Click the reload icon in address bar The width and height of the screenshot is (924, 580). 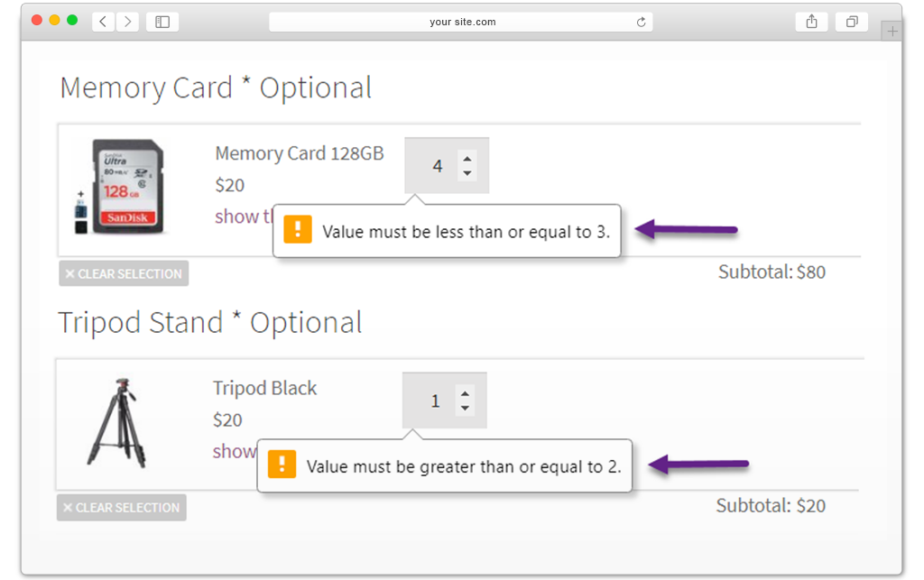click(x=642, y=23)
